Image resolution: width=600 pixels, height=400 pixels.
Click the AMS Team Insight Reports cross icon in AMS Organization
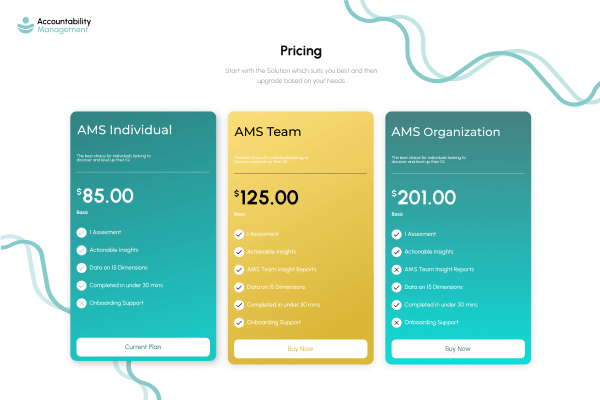pos(396,270)
